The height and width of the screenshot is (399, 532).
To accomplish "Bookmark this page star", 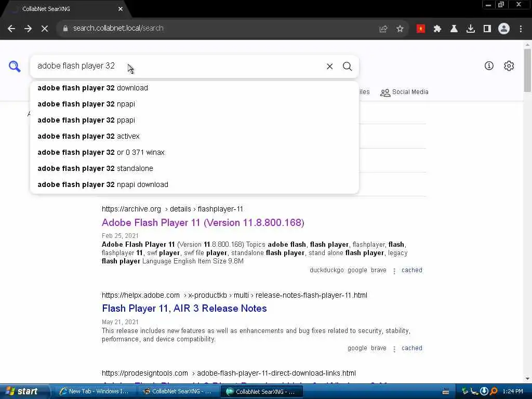I will coord(400,29).
